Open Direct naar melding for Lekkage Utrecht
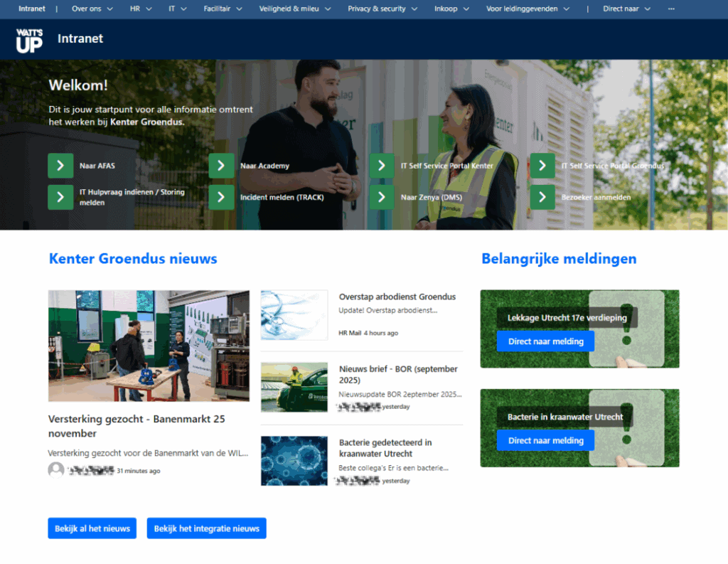728x564 pixels. click(545, 341)
